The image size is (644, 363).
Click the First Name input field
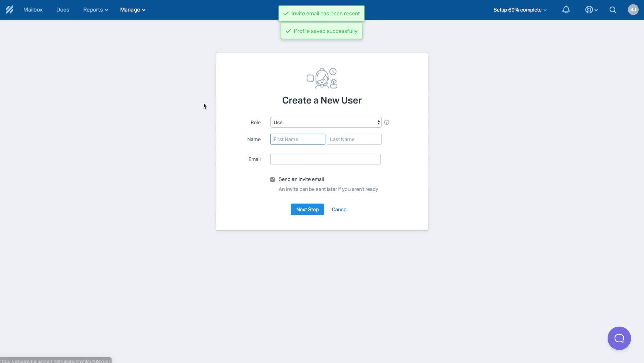coord(298,139)
